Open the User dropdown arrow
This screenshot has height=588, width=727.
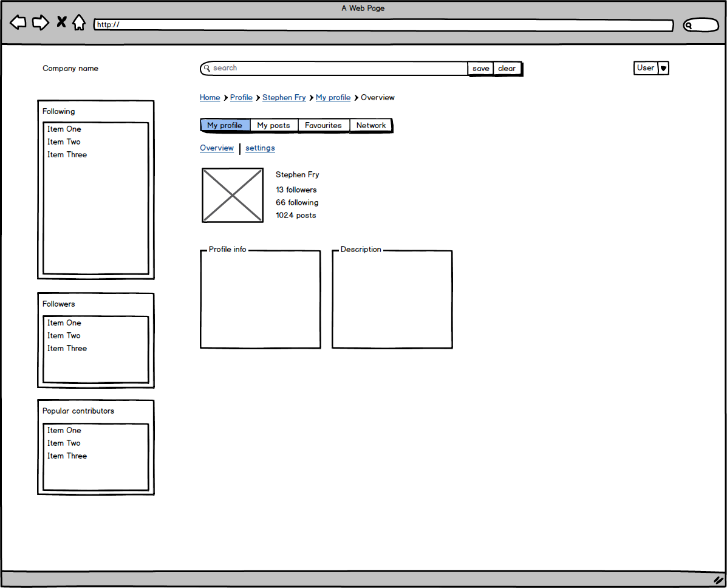pyautogui.click(x=663, y=69)
